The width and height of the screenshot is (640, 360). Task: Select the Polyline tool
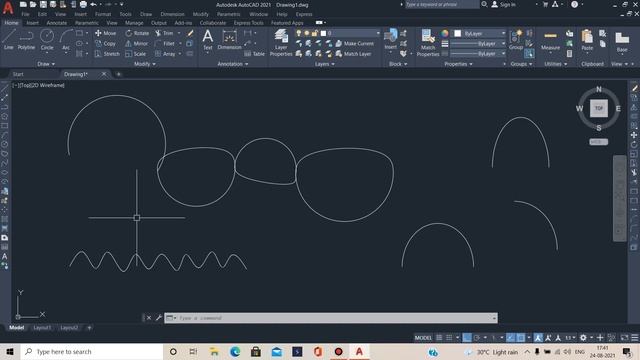pos(26,39)
